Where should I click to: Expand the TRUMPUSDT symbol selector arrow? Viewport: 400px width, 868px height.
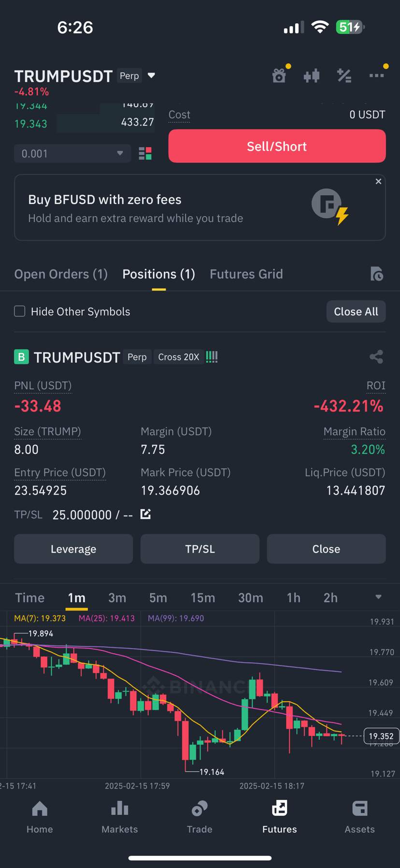point(151,75)
